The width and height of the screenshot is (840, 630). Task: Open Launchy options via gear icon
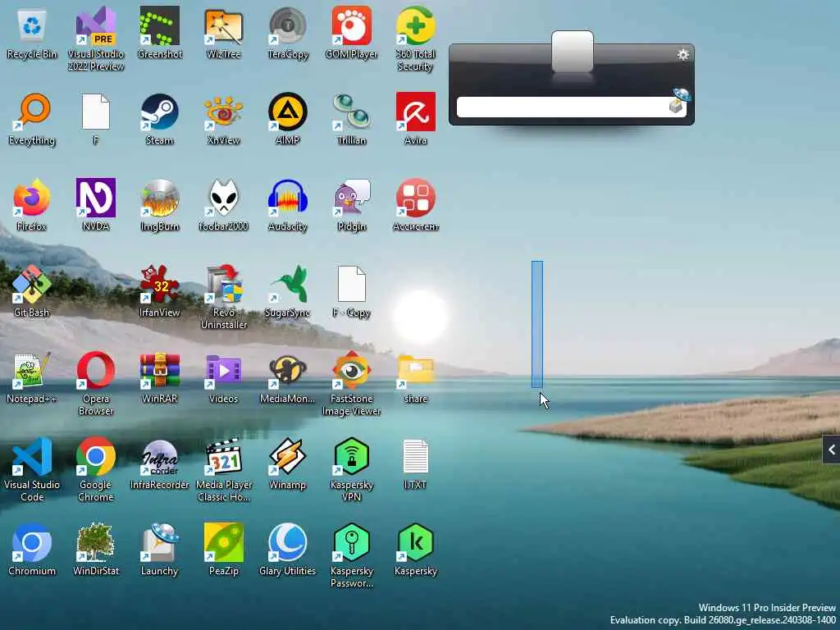click(x=682, y=55)
